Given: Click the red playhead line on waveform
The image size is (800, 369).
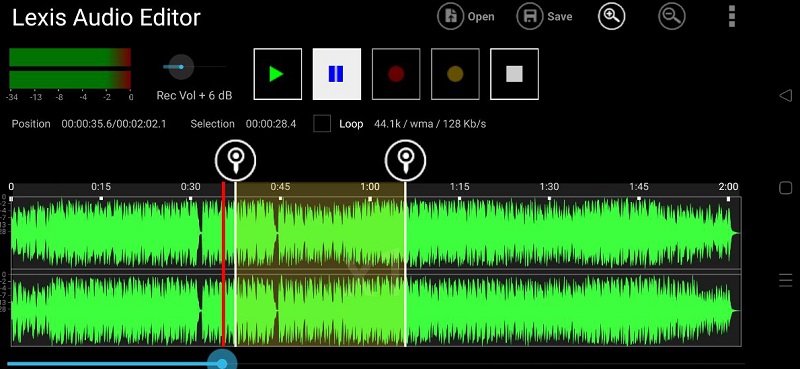Looking at the screenshot, I should 223,263.
